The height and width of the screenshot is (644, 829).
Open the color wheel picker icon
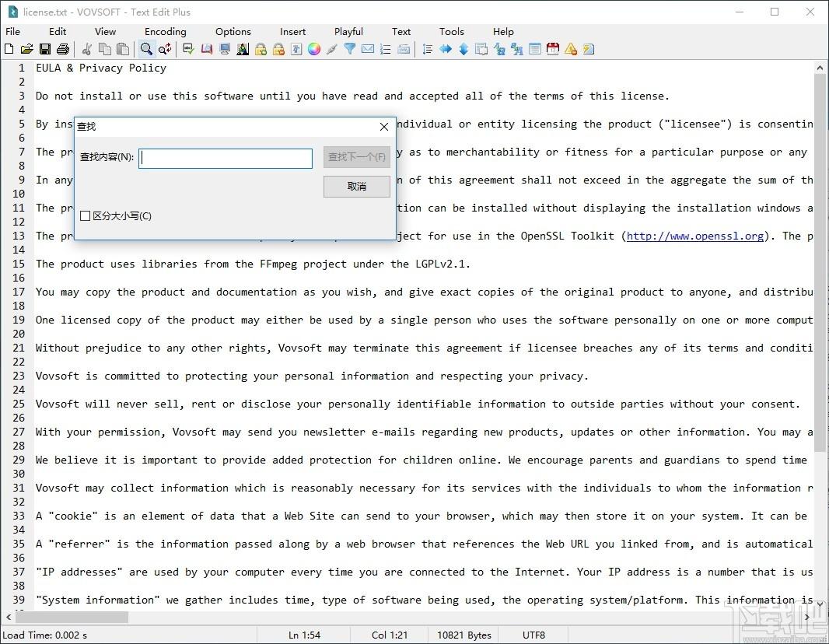tap(314, 49)
